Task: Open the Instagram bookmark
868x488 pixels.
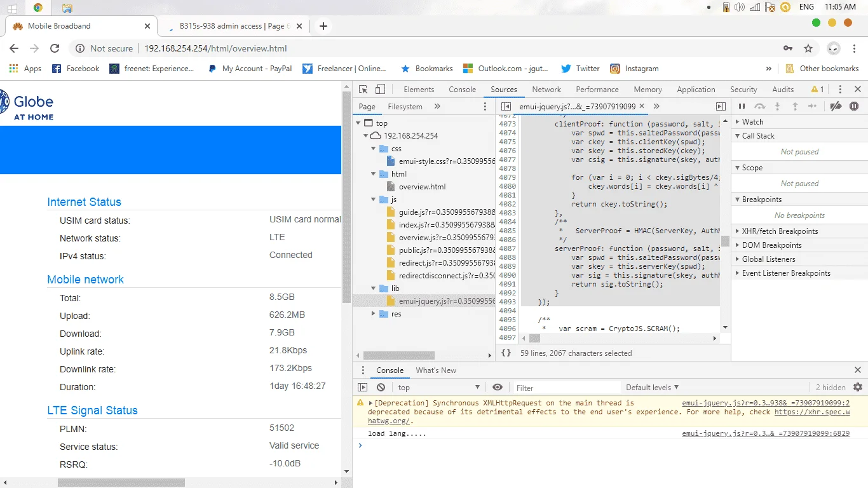Action: pyautogui.click(x=634, y=69)
